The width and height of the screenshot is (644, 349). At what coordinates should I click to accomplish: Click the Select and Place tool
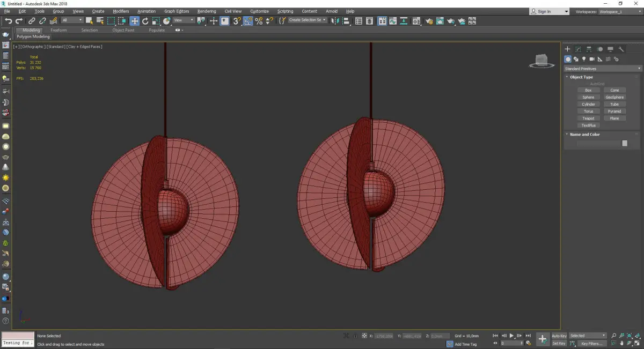[167, 21]
